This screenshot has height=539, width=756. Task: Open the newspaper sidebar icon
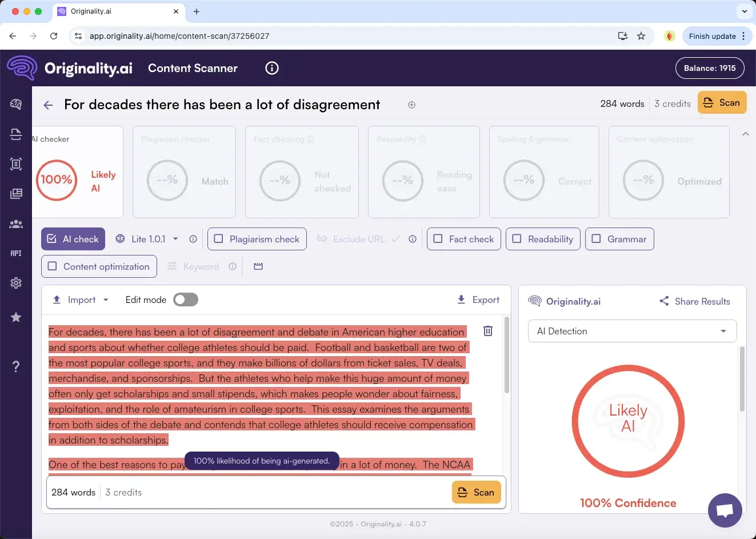click(16, 194)
